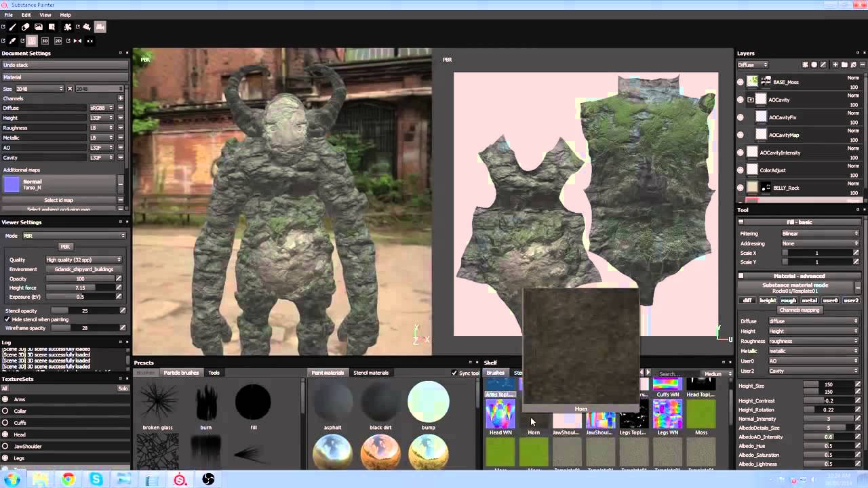Toggle the mirror symmetry icon

click(x=77, y=41)
